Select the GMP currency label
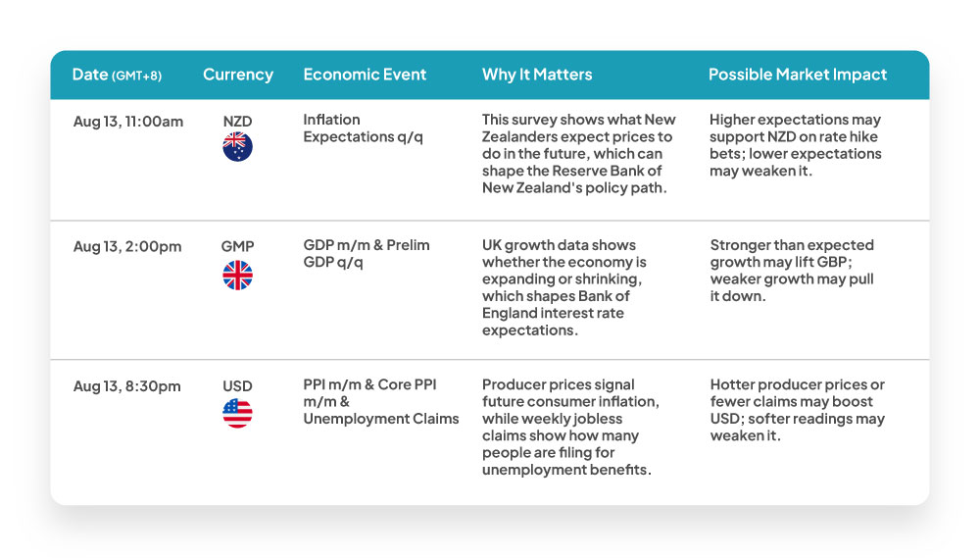Image resolution: width=980 pixels, height=558 pixels. coord(237,246)
